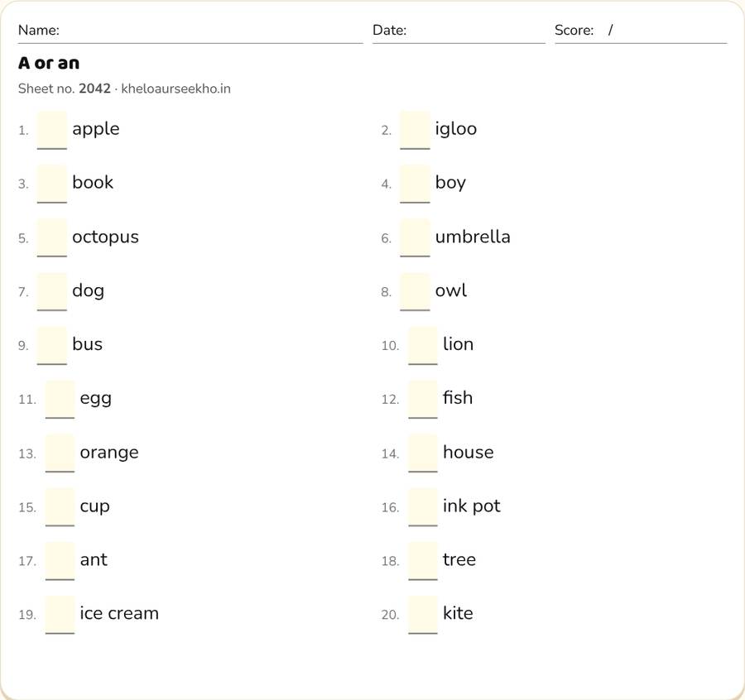Image resolution: width=745 pixels, height=700 pixels.
Task: Click the blank before house
Action: coord(423,453)
